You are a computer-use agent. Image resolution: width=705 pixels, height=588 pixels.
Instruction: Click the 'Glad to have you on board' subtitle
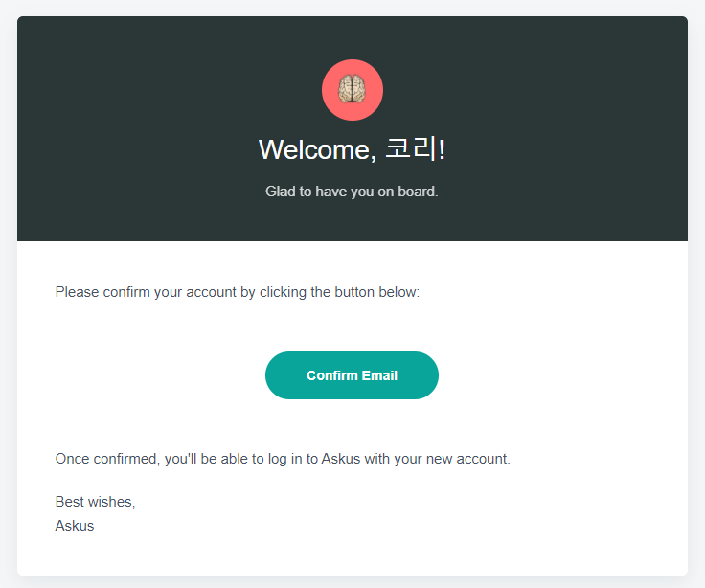(352, 192)
